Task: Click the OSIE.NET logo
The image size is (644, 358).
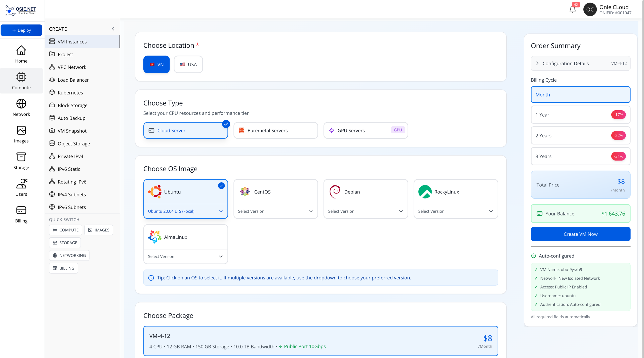Action: pos(21,11)
